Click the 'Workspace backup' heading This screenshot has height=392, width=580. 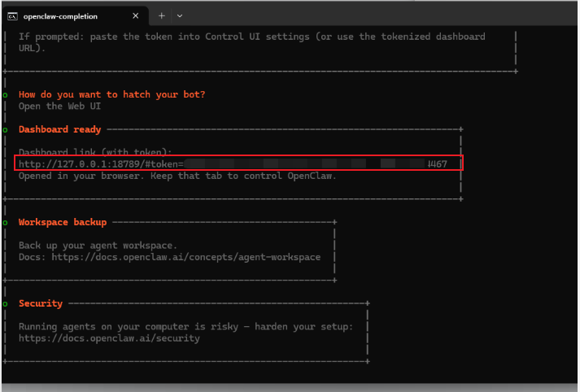(63, 222)
